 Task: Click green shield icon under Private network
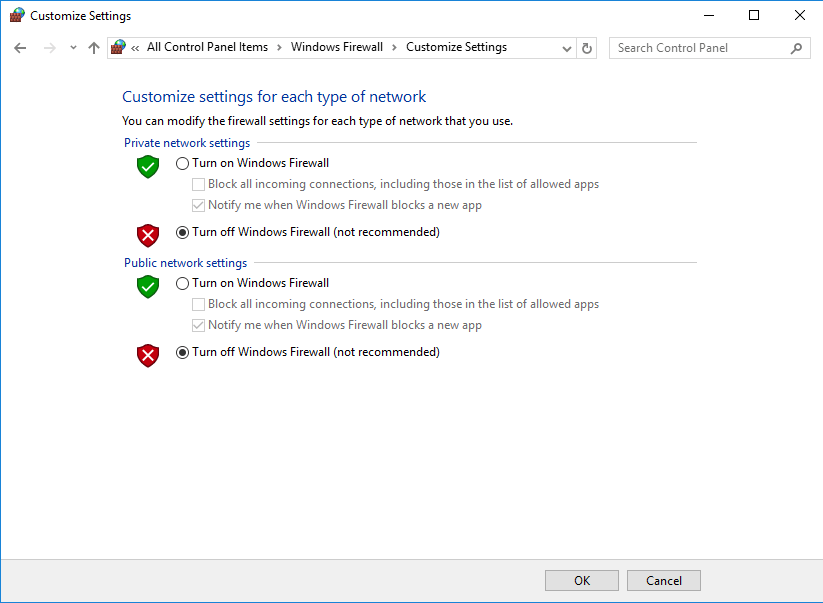click(148, 166)
